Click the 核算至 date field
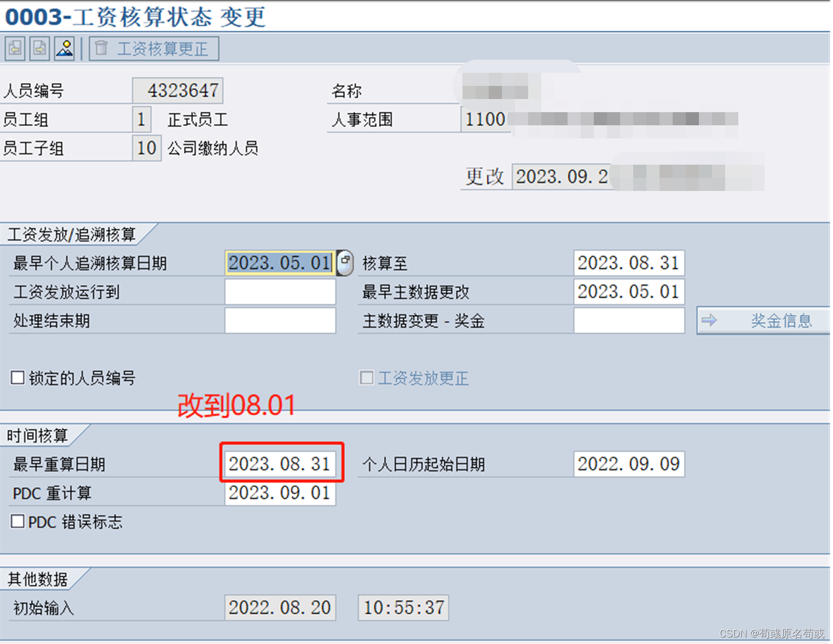Viewport: 833px width, 644px height. click(x=629, y=263)
